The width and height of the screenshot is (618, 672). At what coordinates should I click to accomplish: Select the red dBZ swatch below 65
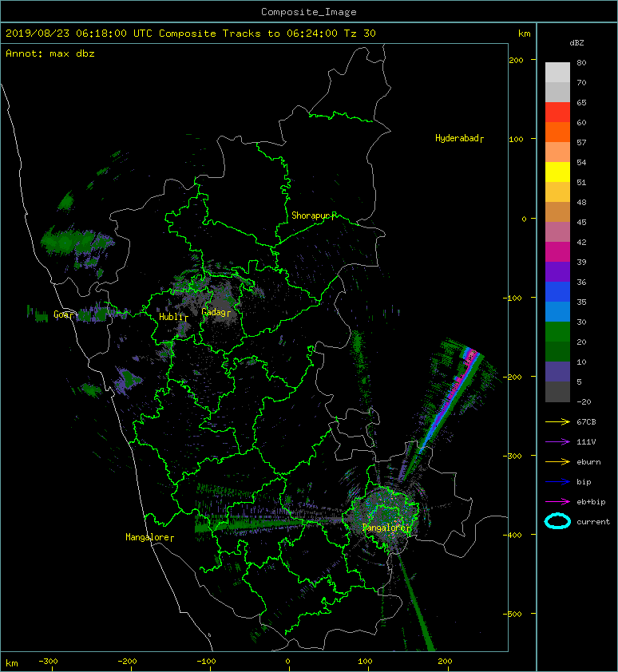click(557, 113)
